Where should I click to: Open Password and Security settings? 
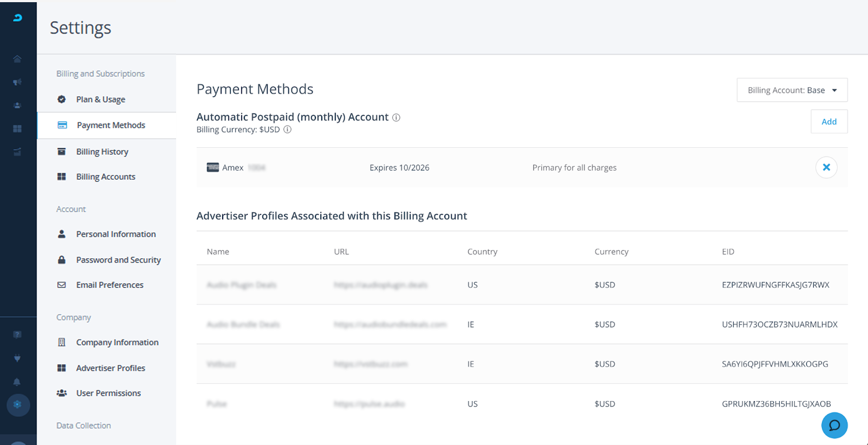[x=118, y=260]
